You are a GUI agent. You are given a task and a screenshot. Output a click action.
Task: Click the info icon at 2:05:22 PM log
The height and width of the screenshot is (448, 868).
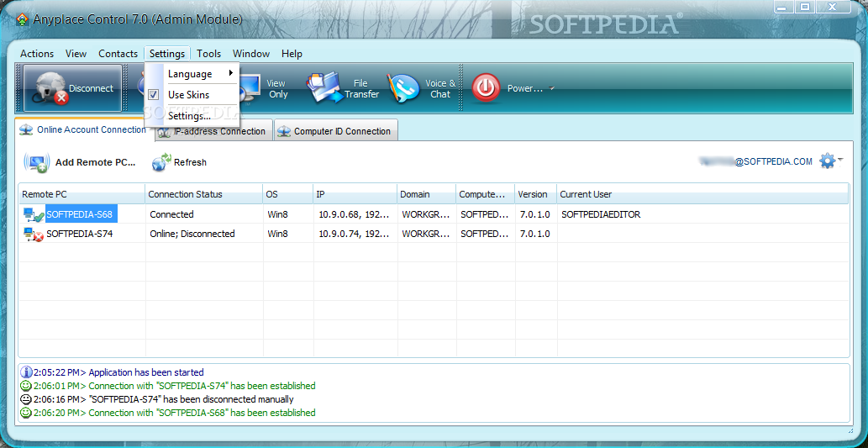point(26,372)
